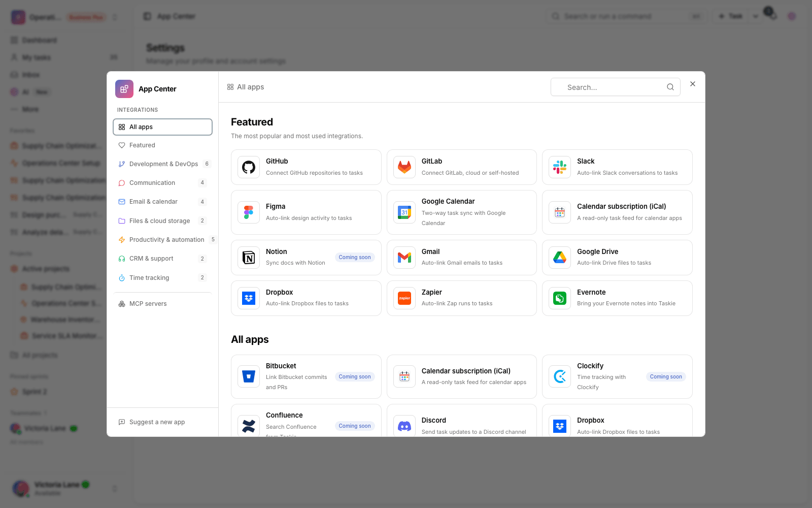The width and height of the screenshot is (812, 508).
Task: Click the Coming soon badge on Confluence
Action: tap(355, 426)
